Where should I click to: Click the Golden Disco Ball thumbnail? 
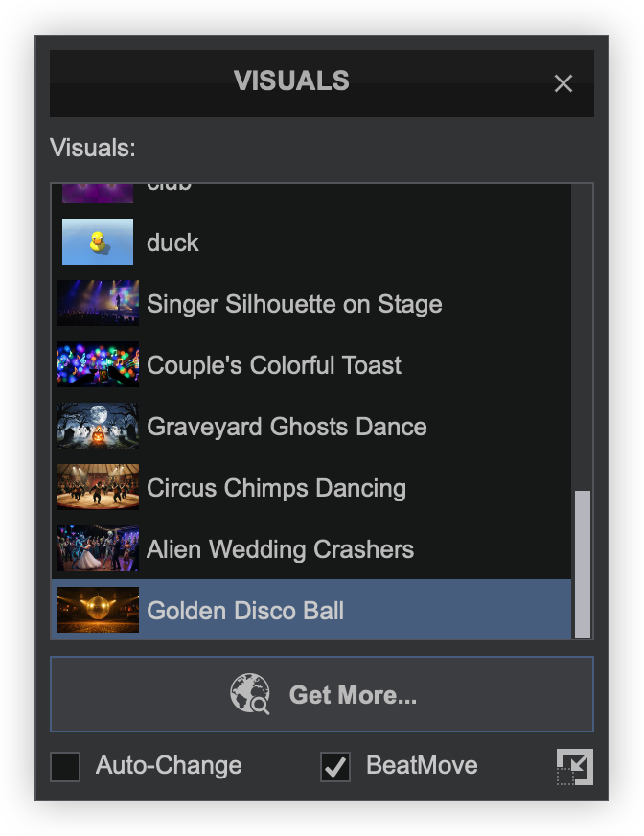point(98,610)
